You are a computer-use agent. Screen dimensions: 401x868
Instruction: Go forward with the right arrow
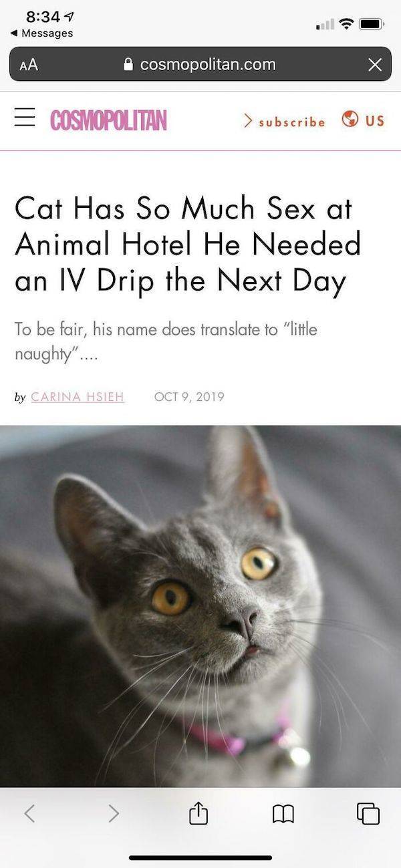click(113, 813)
